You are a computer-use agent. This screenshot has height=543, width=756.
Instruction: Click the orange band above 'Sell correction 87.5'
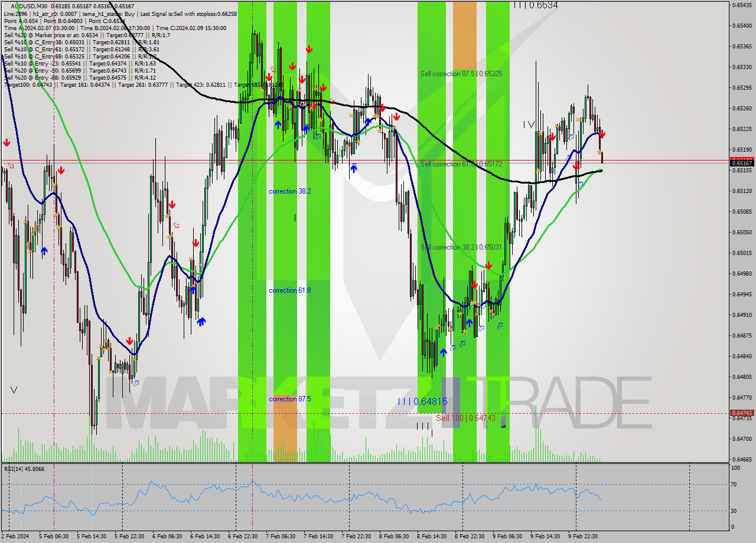pyautogui.click(x=464, y=35)
